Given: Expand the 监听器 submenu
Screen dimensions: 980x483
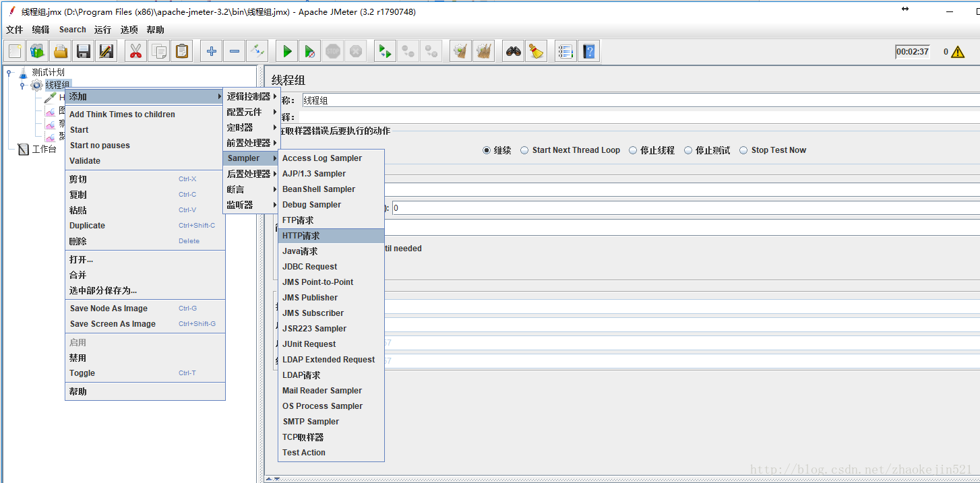Looking at the screenshot, I should click(251, 205).
